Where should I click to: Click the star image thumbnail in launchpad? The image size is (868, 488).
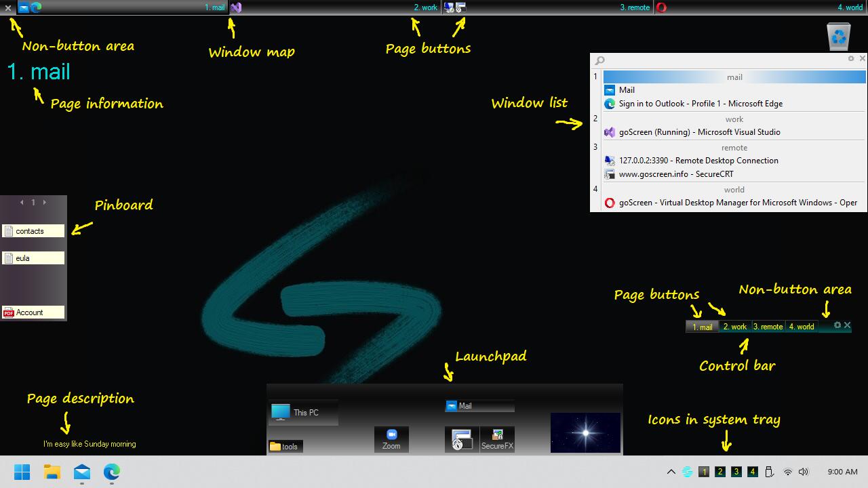[x=585, y=432]
